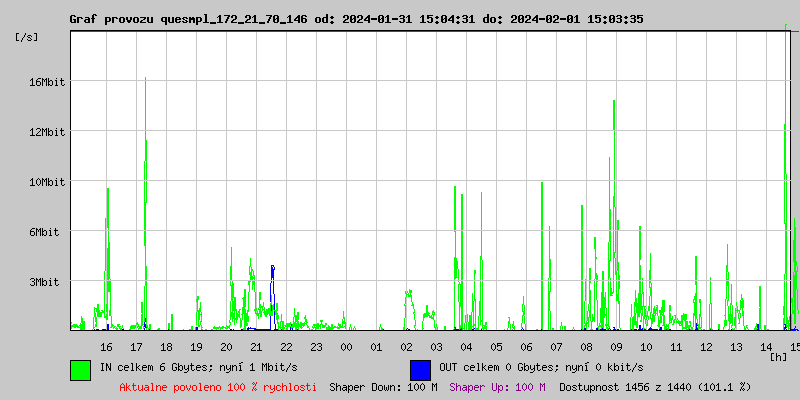Click the blue OUT legend swatch
The height and width of the screenshot is (400, 800).
coord(420,369)
